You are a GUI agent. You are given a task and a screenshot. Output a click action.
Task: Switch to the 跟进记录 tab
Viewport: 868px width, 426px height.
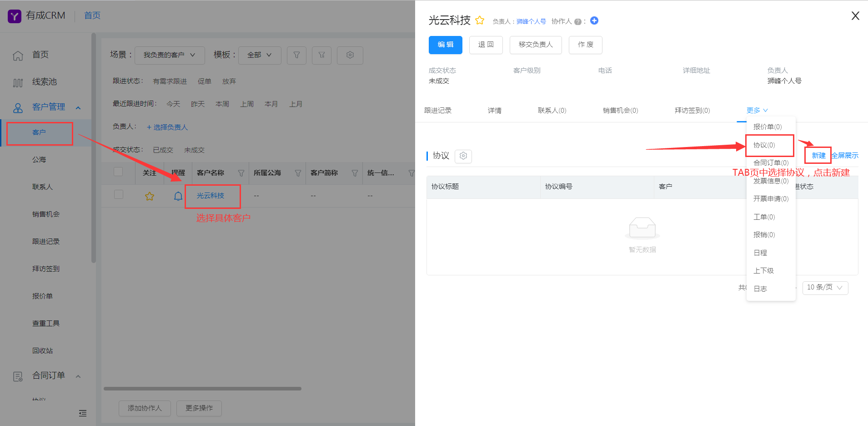[438, 111]
